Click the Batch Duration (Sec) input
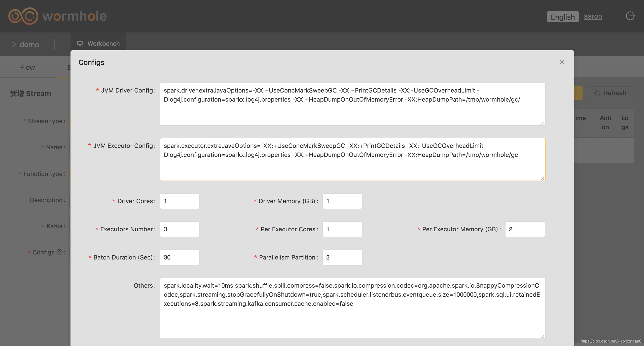The image size is (644, 346). (180, 257)
